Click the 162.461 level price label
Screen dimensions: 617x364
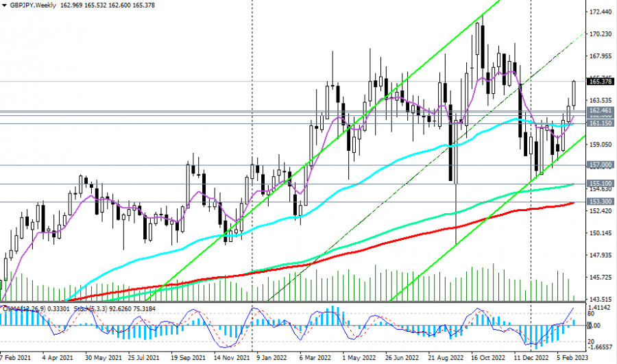coord(601,110)
